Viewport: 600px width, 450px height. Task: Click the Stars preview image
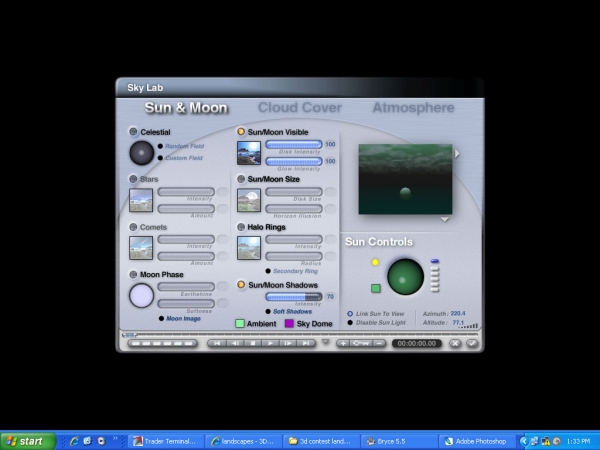pos(141,200)
